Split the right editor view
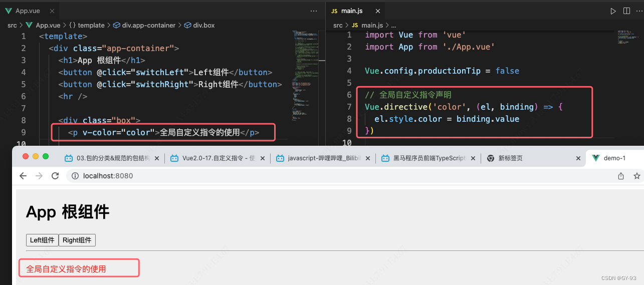 (626, 11)
